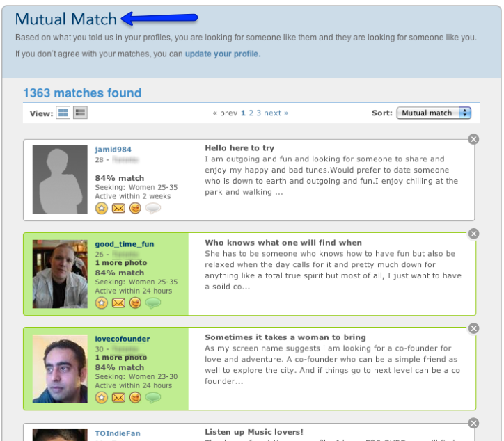504x441 pixels.
Task: Open the update your profile link
Action: tap(223, 54)
